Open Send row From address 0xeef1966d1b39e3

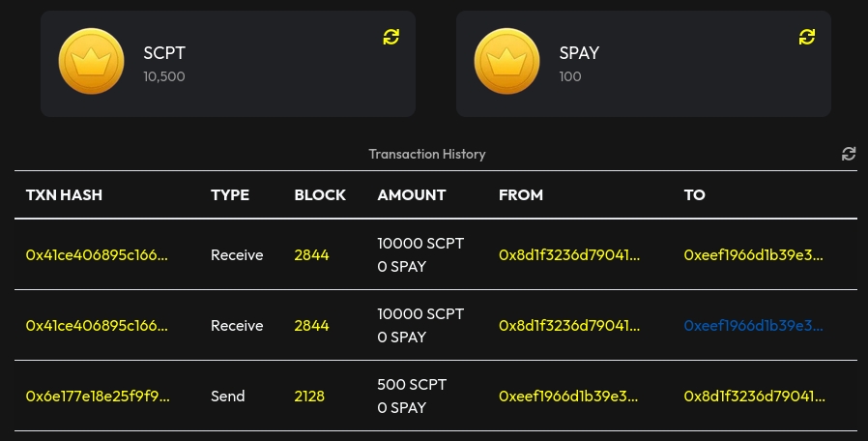(x=569, y=397)
